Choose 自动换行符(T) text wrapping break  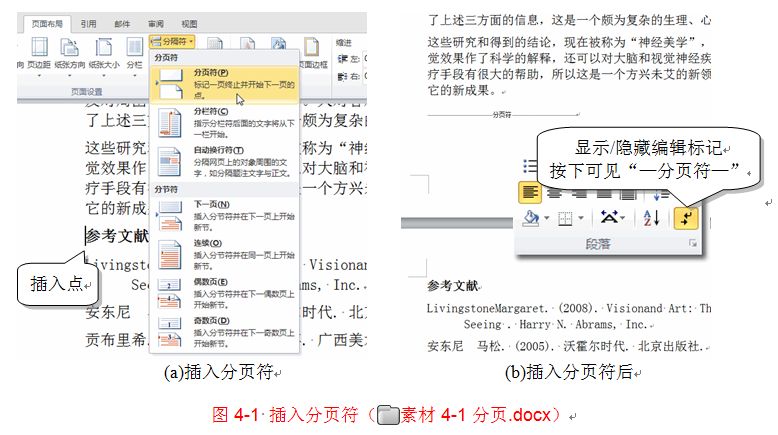click(x=224, y=162)
